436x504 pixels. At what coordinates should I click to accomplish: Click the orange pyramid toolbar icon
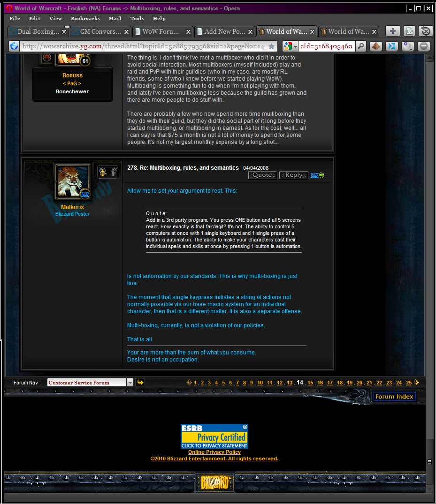click(x=375, y=46)
